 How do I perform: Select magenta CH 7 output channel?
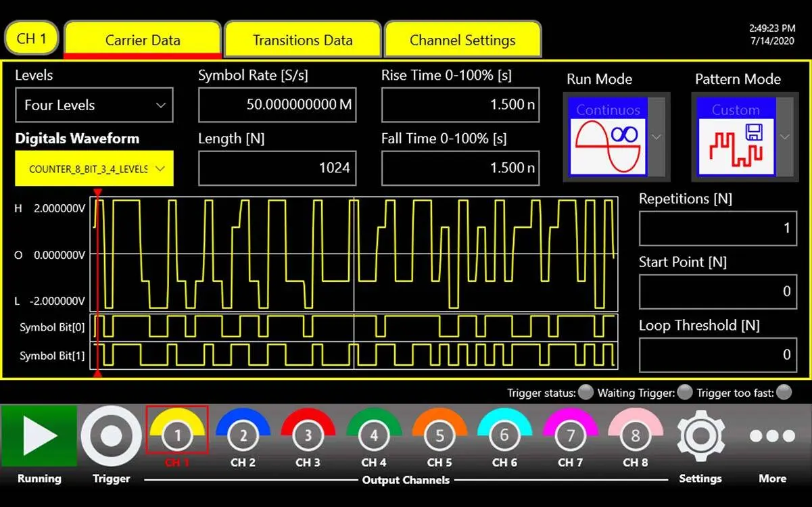coord(570,436)
